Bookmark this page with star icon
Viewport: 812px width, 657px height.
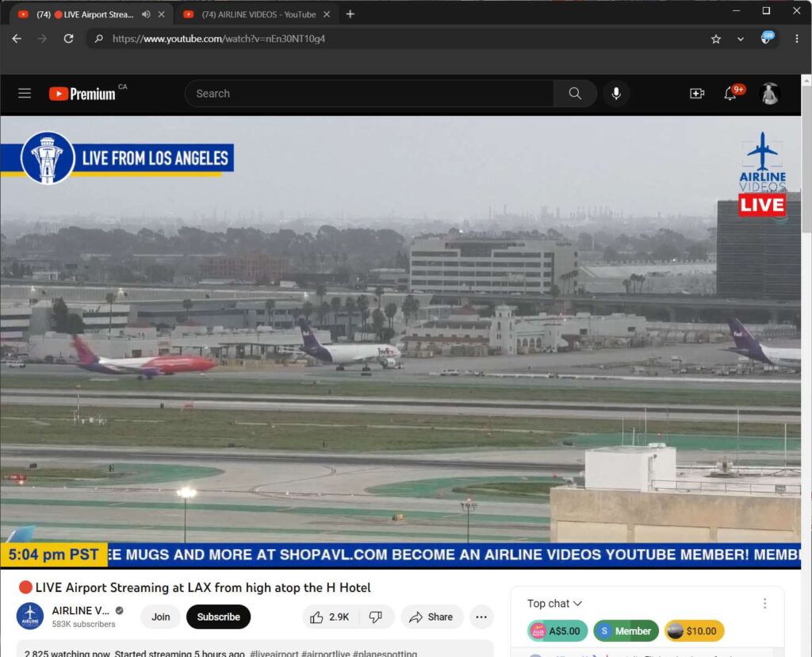tap(716, 39)
